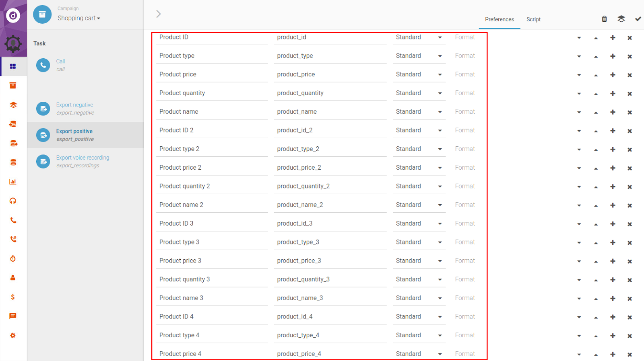Click the orange gear settings icon in sidebar
Image resolution: width=644 pixels, height=361 pixels.
(13, 336)
